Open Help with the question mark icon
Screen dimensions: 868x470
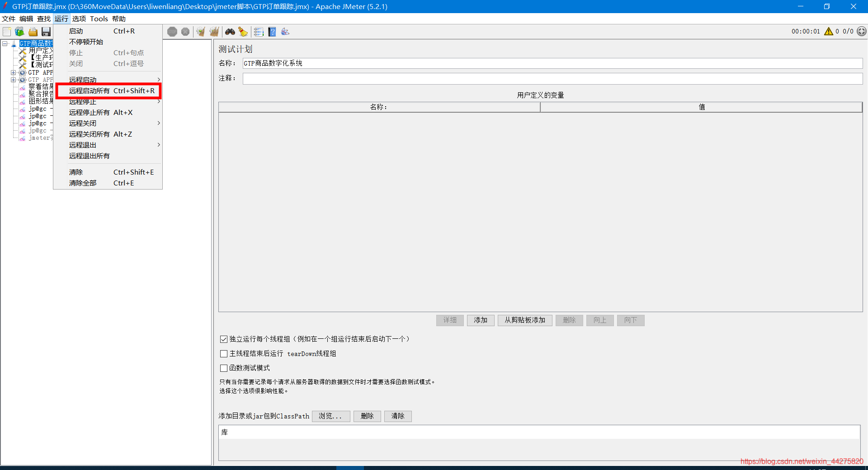pos(272,32)
